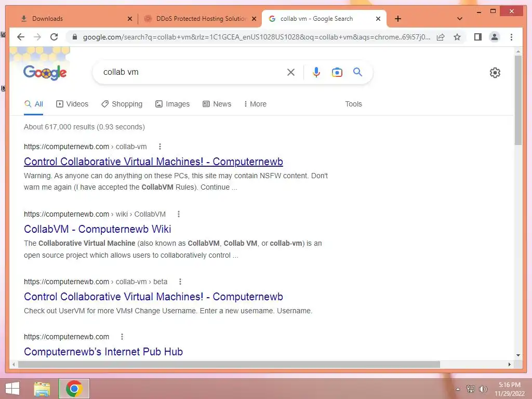The image size is (532, 399).
Task: Open first Control Collaborative Virtual Machines link
Action: tap(153, 162)
